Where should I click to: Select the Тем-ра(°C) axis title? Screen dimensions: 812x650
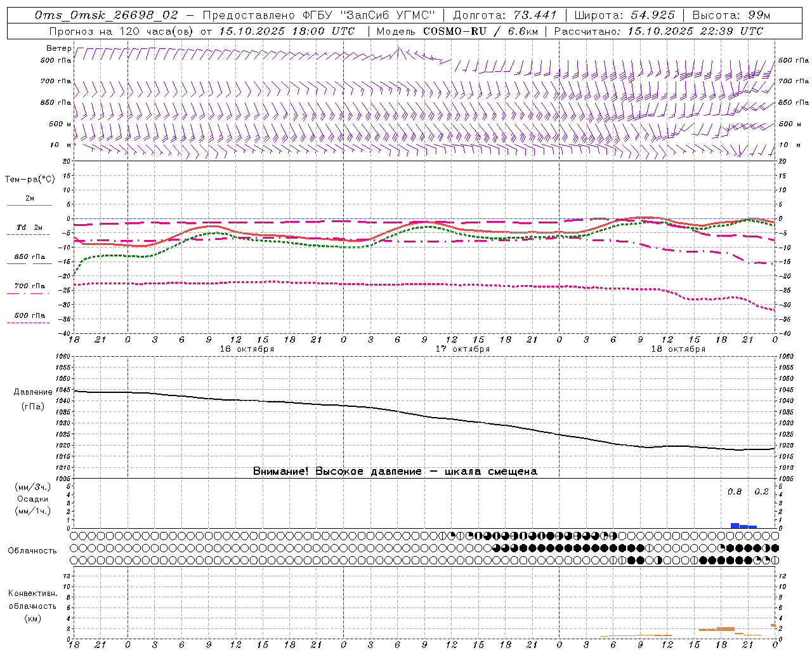tap(30, 180)
